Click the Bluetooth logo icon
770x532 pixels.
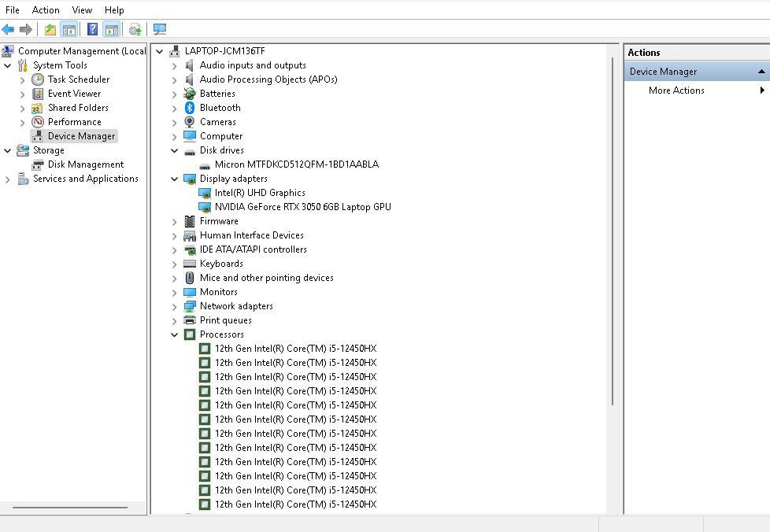click(190, 108)
